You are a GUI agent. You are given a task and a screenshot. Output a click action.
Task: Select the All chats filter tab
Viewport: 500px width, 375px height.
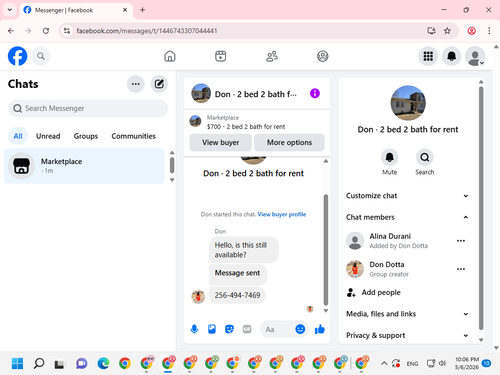[x=18, y=136]
